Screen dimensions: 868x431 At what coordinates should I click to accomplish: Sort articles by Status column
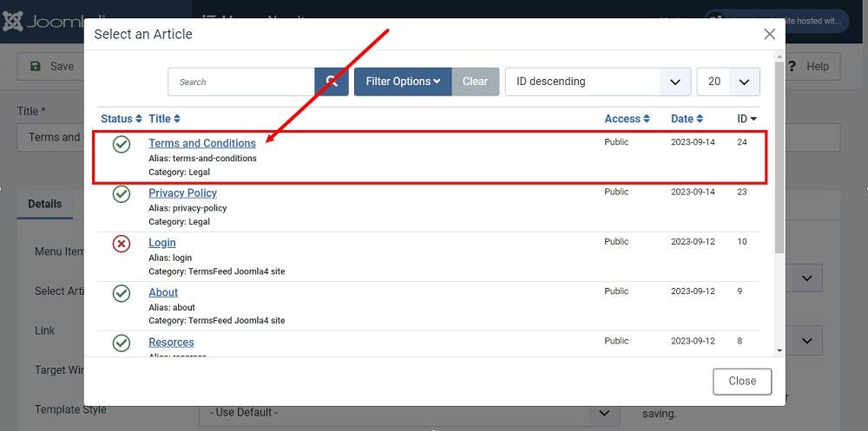[122, 119]
